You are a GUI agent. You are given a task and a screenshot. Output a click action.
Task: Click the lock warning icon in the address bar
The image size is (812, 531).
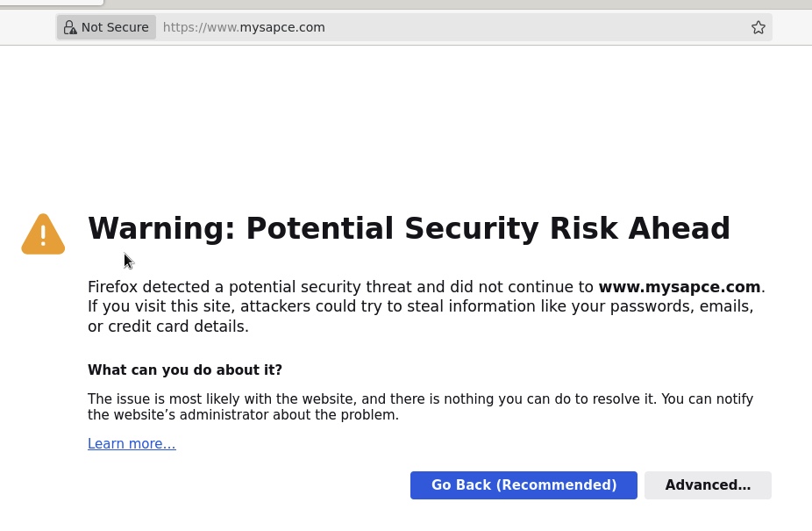pos(70,27)
